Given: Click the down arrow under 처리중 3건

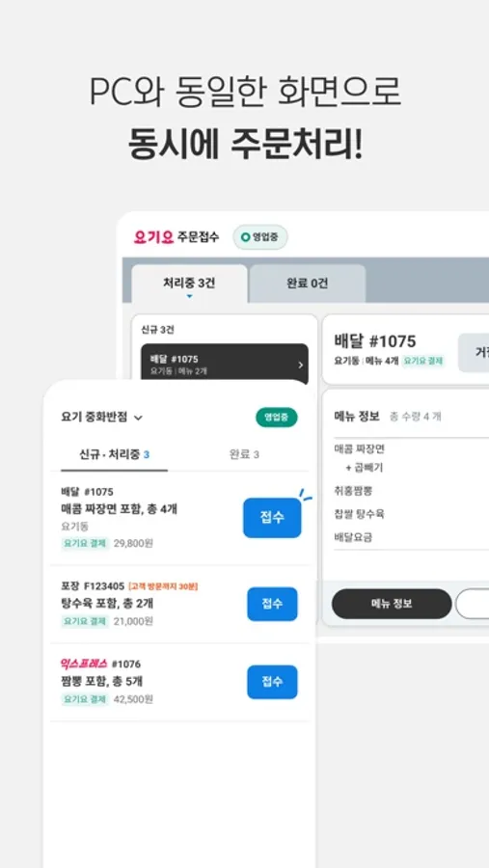Looking at the screenshot, I should (x=189, y=297).
